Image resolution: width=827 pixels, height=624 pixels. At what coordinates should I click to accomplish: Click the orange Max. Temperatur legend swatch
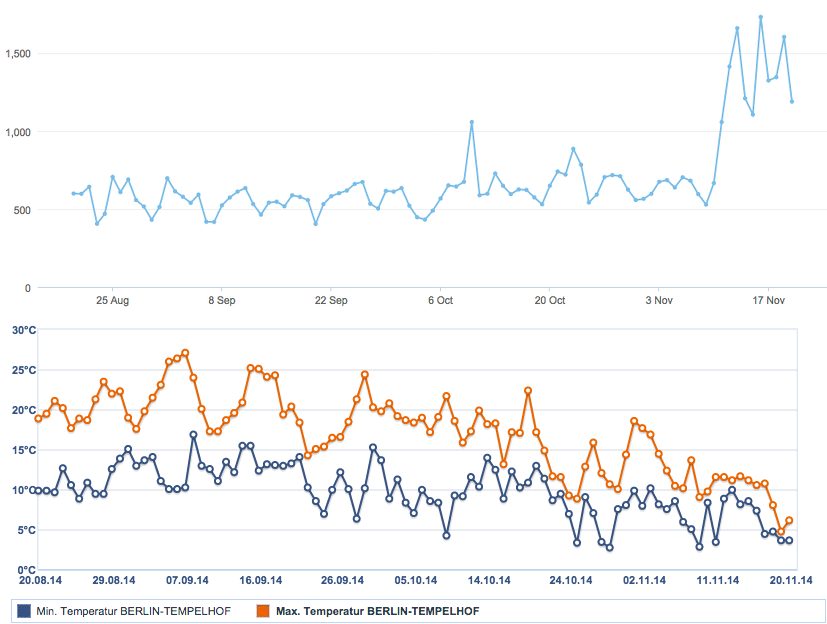pyautogui.click(x=263, y=609)
